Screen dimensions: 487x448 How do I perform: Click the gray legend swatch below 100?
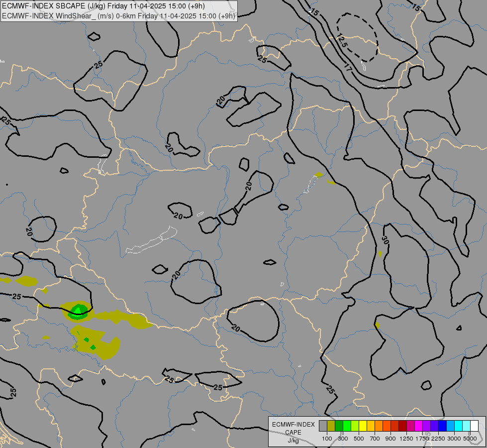pyautogui.click(x=323, y=426)
